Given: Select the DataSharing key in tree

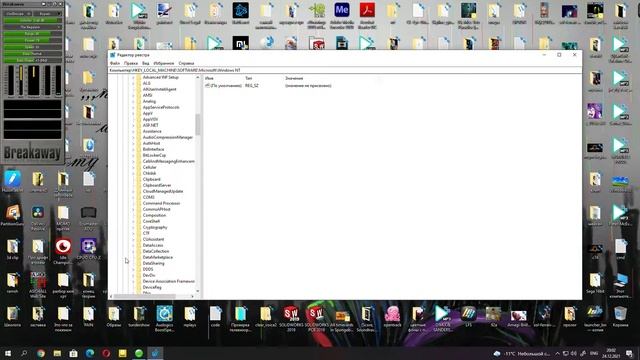Looking at the screenshot, I should coord(153,263).
